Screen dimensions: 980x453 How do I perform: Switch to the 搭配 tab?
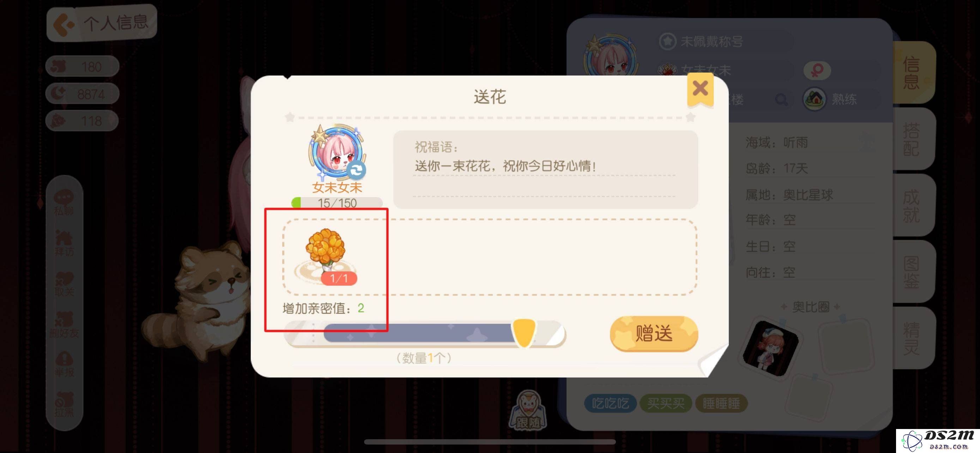912,139
